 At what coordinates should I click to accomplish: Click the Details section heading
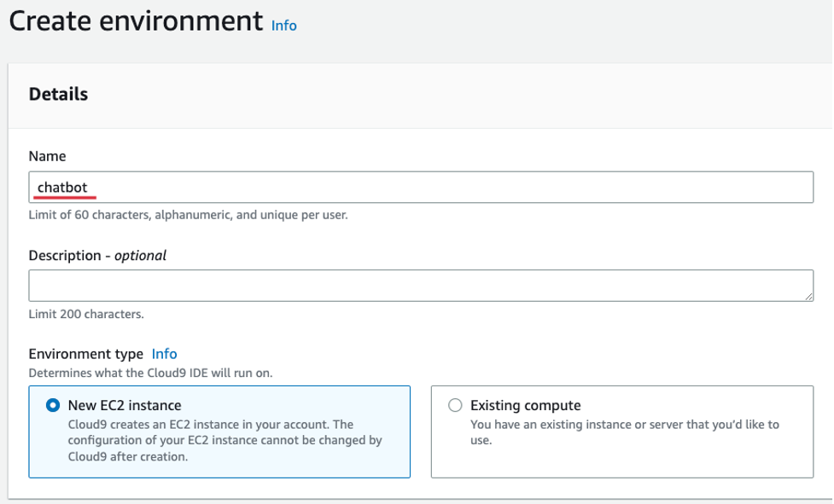click(58, 95)
